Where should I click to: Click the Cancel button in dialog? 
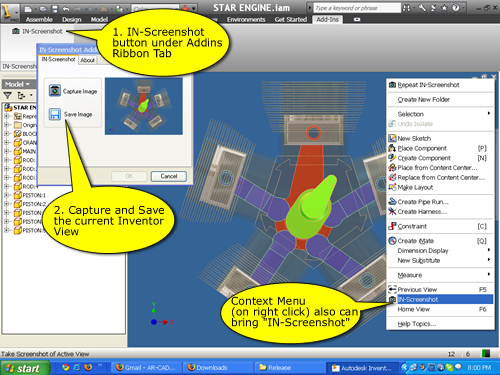169,176
